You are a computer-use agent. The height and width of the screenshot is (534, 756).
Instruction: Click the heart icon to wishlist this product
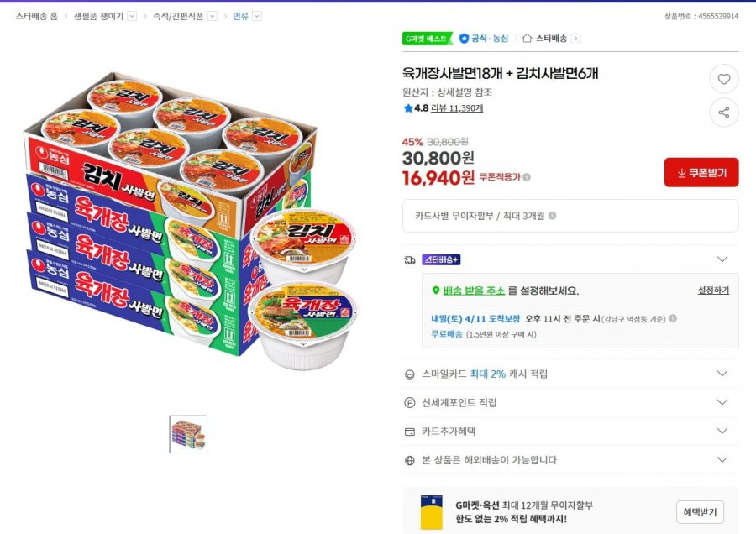[724, 79]
